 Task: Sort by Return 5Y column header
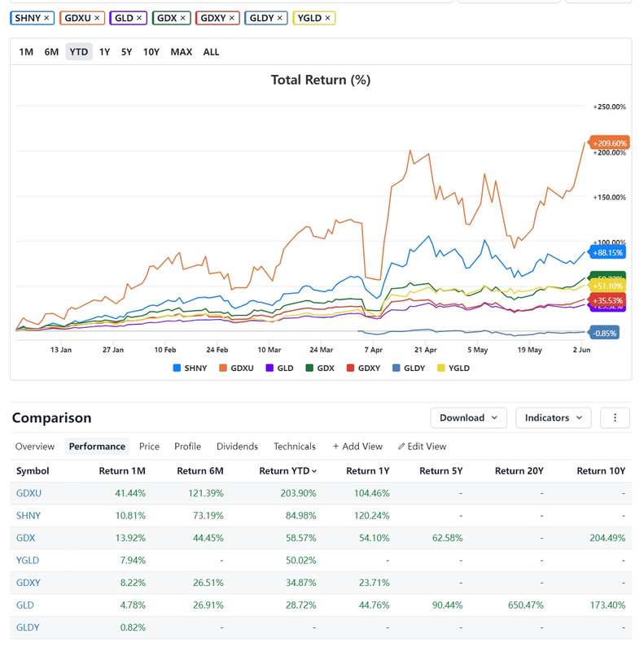click(440, 471)
